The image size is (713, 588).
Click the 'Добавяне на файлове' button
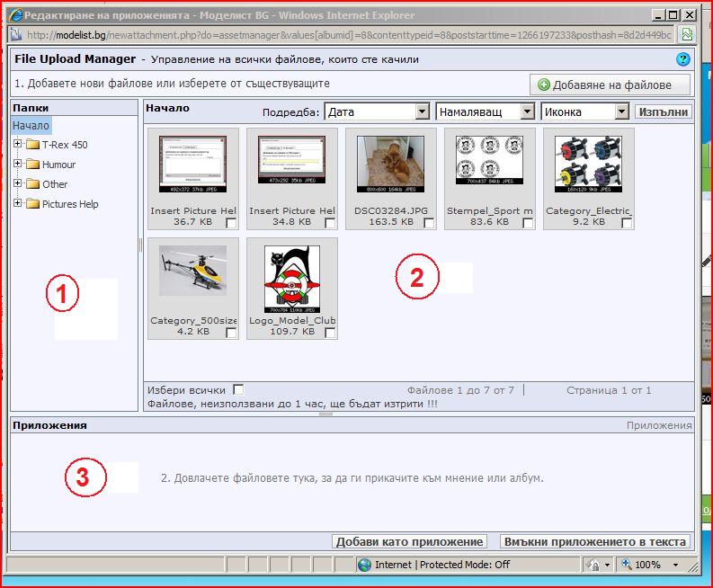pos(611,85)
